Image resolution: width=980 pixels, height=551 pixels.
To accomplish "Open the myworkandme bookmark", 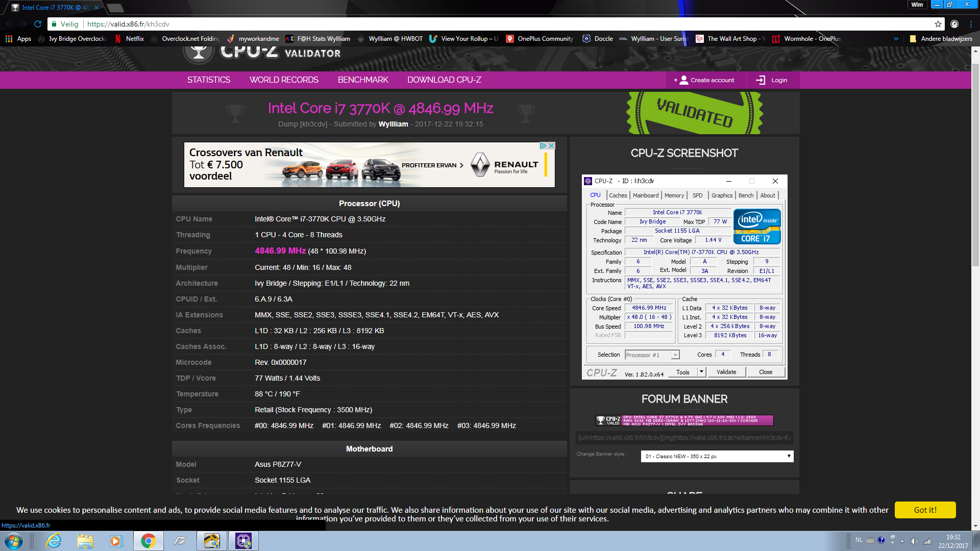I will click(x=253, y=39).
